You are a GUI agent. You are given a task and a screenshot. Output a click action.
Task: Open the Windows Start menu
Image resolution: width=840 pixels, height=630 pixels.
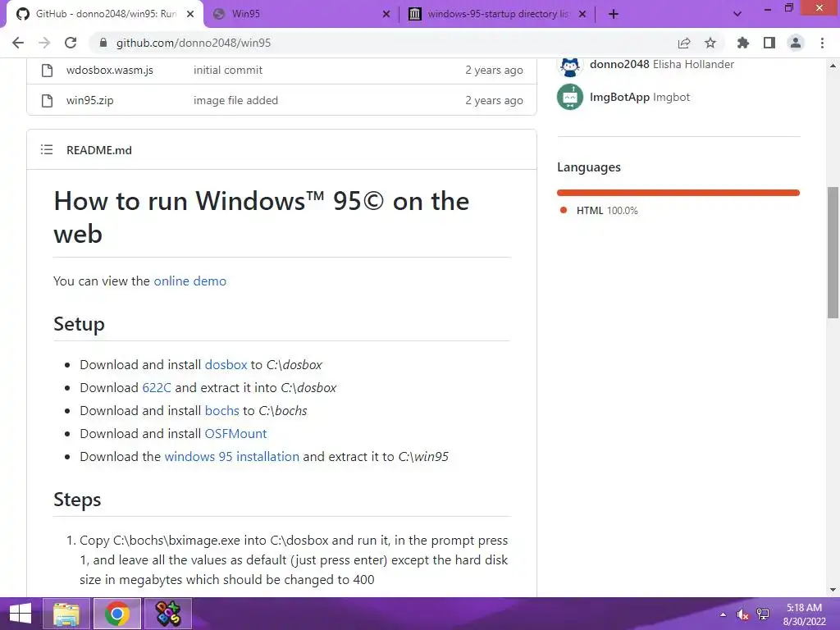20,614
